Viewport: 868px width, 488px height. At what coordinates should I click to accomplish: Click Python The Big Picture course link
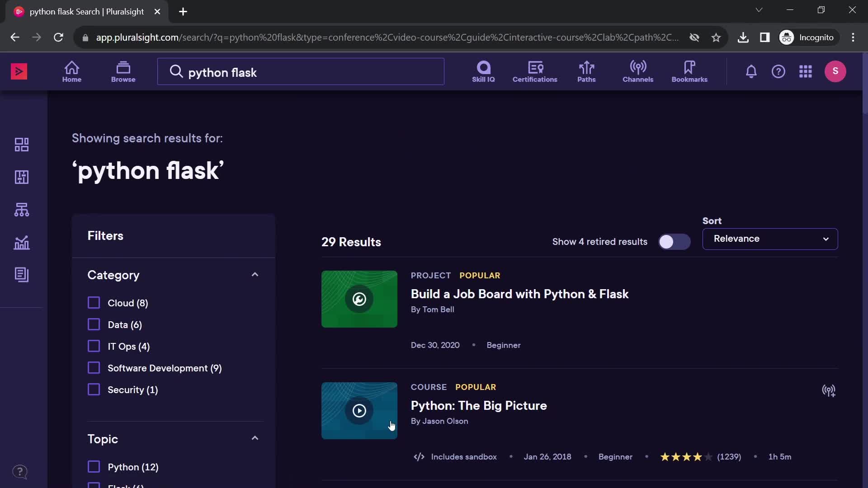(478, 404)
